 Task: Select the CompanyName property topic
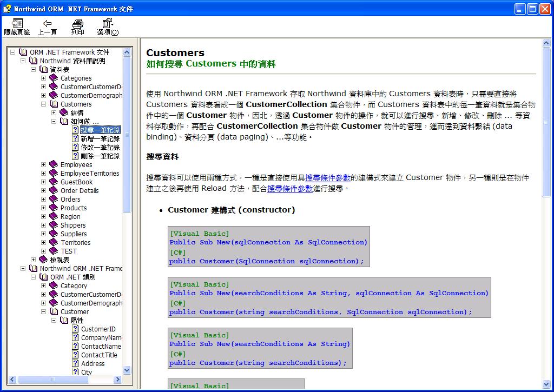click(x=102, y=337)
